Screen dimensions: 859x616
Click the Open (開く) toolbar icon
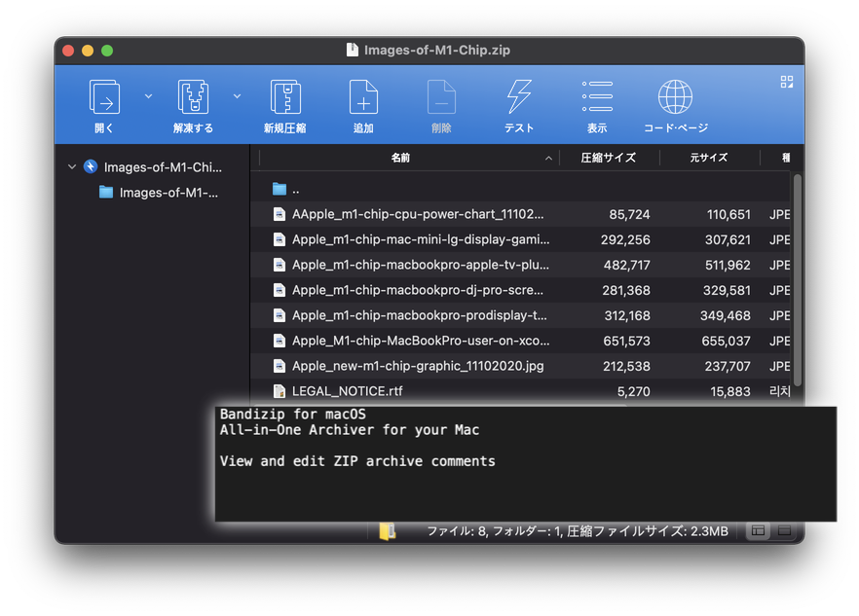[104, 97]
